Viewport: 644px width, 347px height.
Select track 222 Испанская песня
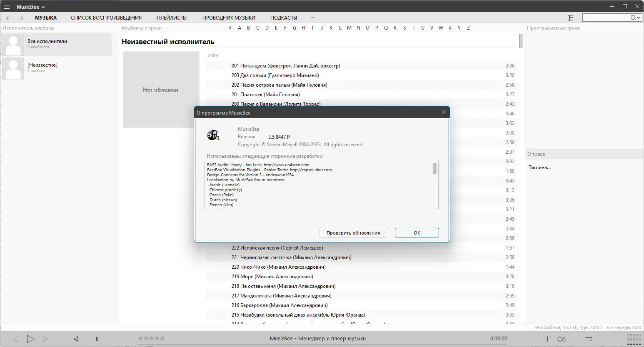[x=361, y=248]
